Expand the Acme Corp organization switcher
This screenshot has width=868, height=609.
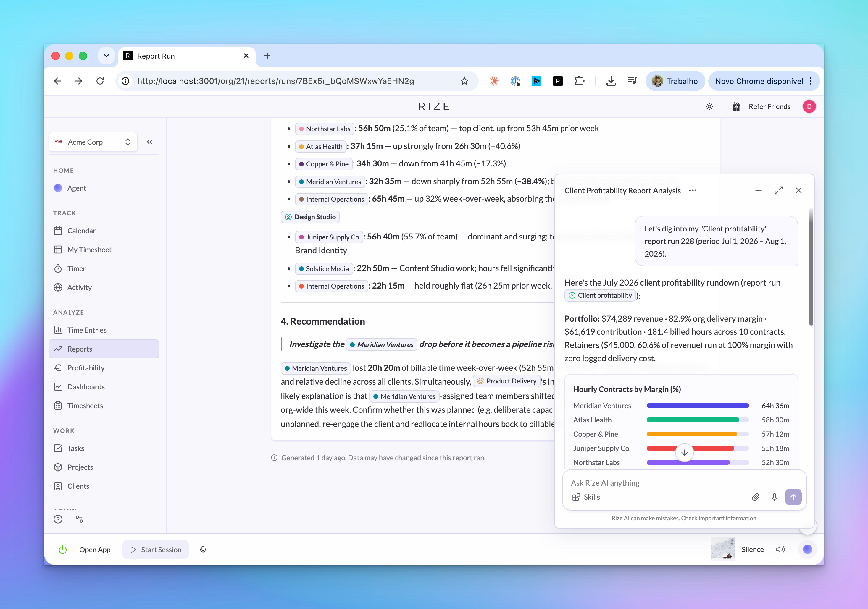pyautogui.click(x=93, y=142)
